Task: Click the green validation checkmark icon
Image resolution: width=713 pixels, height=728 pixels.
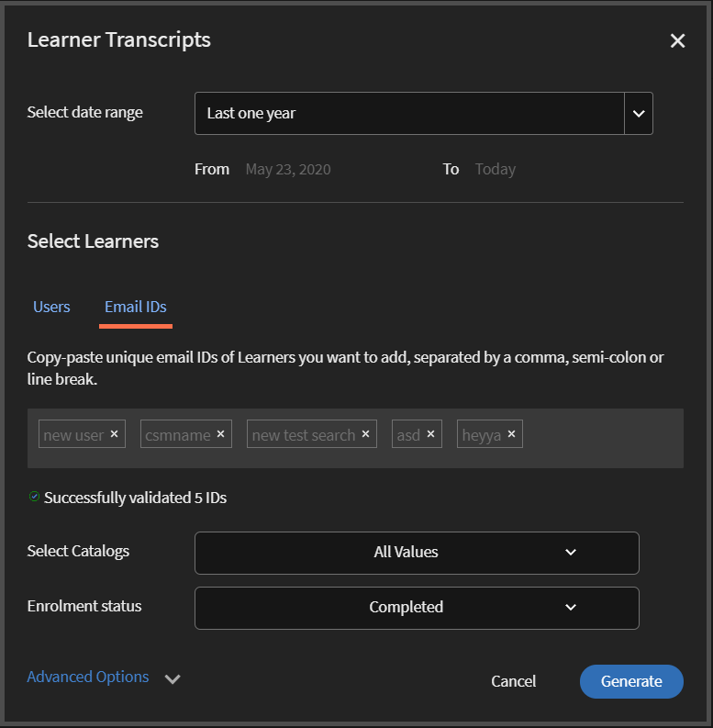Action: pyautogui.click(x=35, y=497)
